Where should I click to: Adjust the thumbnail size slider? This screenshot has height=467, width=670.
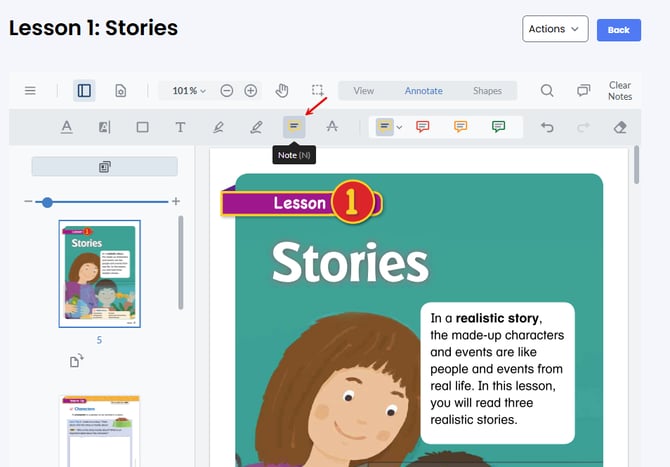pos(47,202)
